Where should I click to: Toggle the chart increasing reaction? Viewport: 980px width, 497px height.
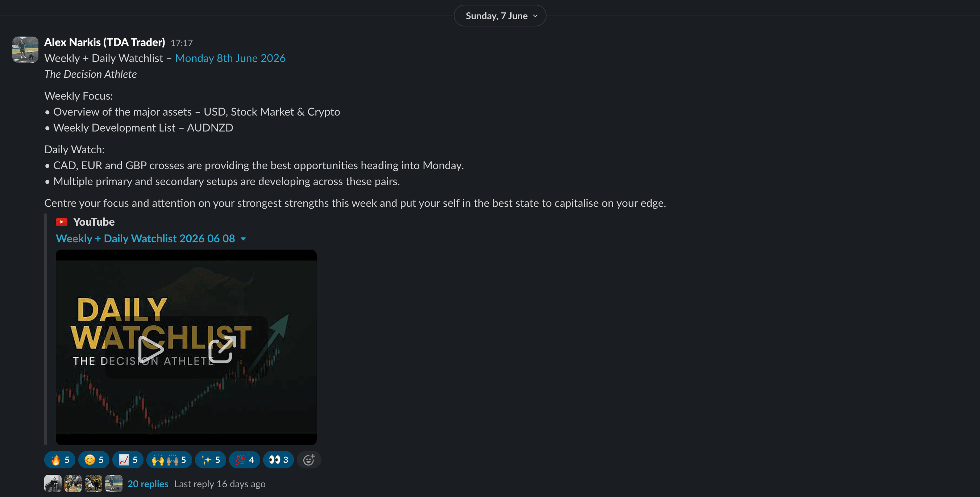pos(128,460)
